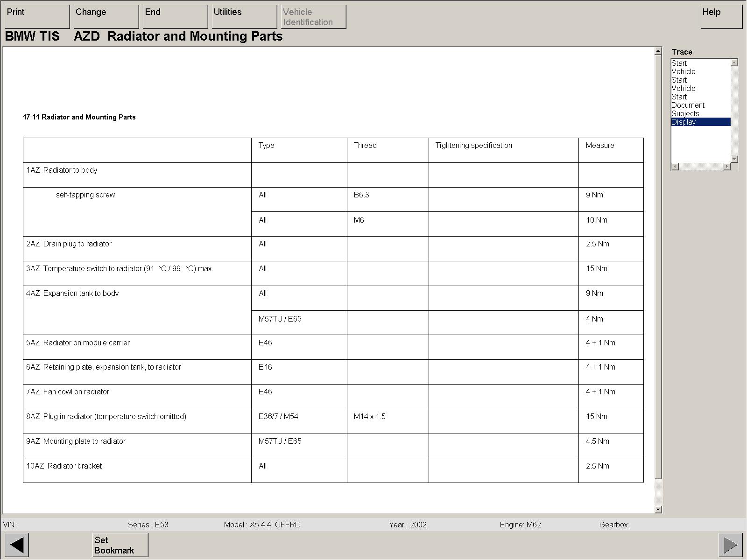The height and width of the screenshot is (560, 747).
Task: Click the Trace list scroll-down arrow
Action: coord(734,159)
